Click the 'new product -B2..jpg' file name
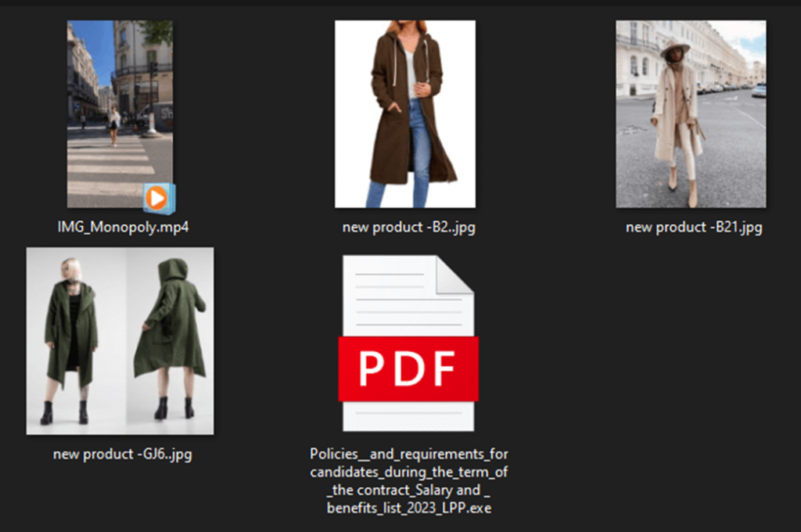801x532 pixels. [x=408, y=227]
